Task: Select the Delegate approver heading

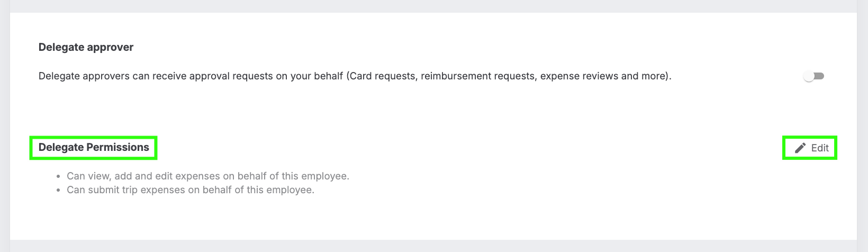Action: click(x=86, y=47)
